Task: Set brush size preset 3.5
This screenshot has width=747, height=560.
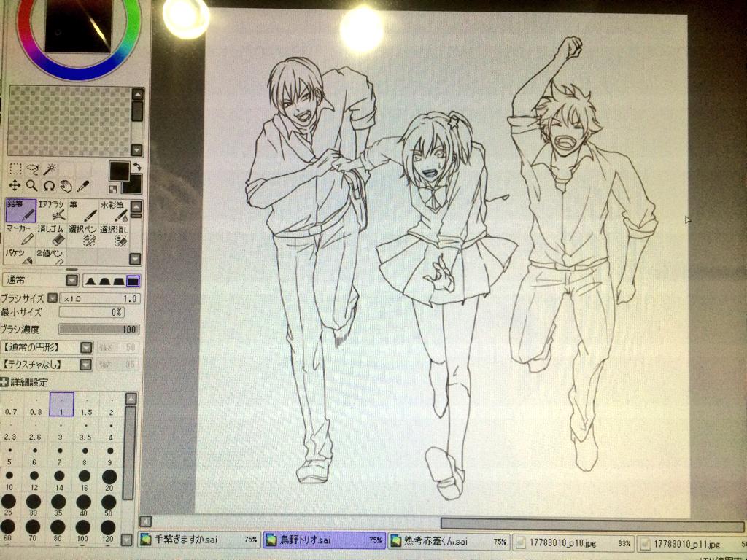Action: [x=85, y=430]
